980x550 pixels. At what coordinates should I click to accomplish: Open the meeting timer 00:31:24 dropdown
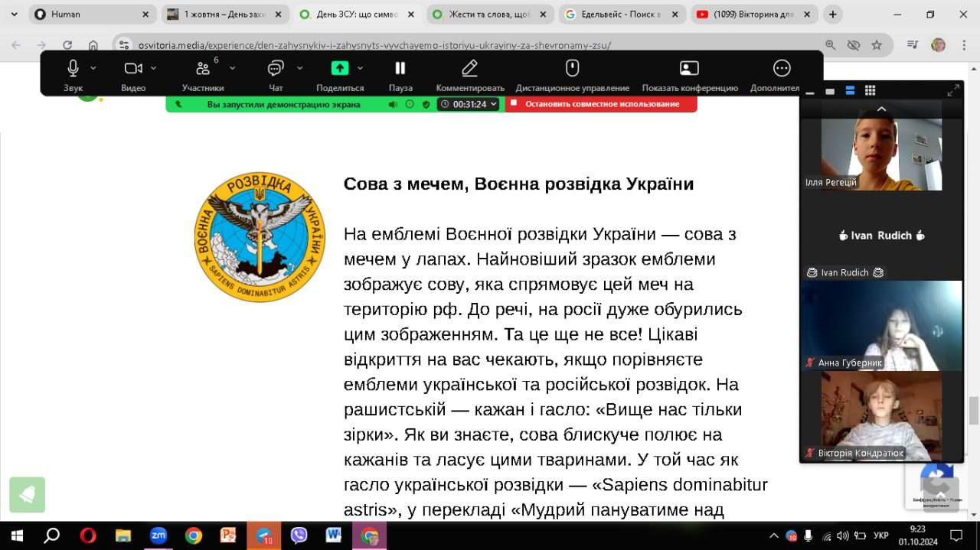469,104
